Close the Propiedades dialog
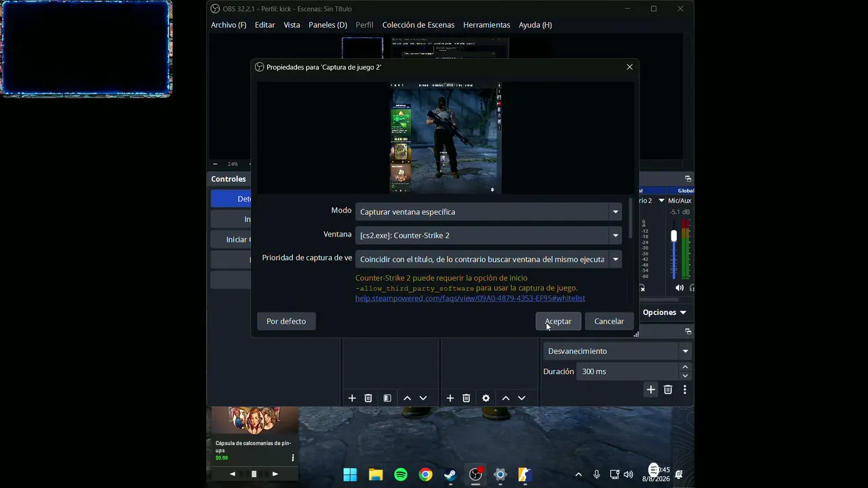868x488 pixels. point(629,67)
